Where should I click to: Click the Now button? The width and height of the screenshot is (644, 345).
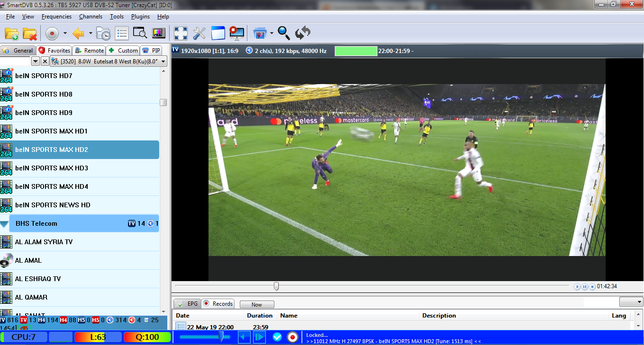pyautogui.click(x=257, y=304)
